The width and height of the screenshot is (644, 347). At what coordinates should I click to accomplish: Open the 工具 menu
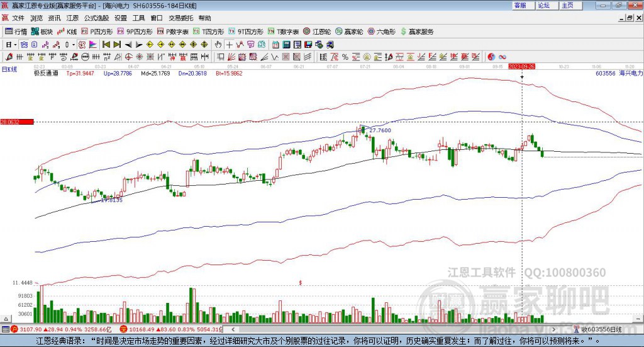[139, 18]
